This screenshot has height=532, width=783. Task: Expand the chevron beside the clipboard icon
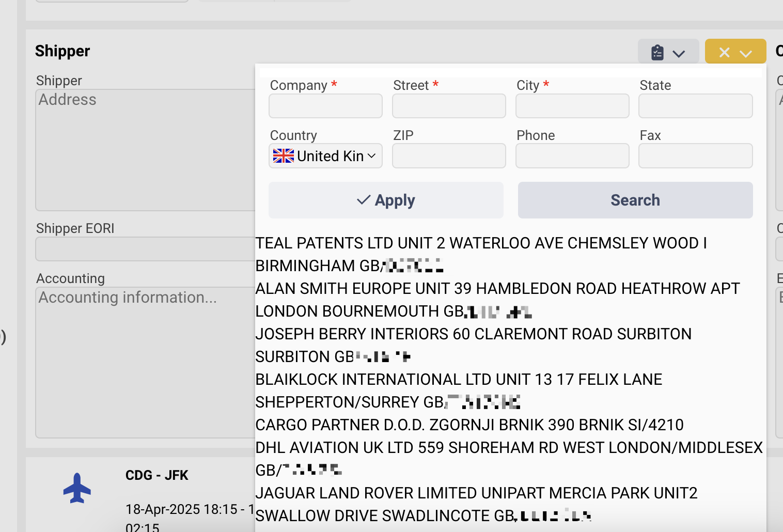pos(679,53)
